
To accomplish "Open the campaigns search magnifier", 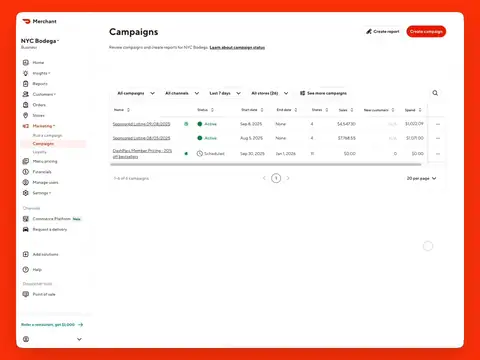I will coord(435,93).
